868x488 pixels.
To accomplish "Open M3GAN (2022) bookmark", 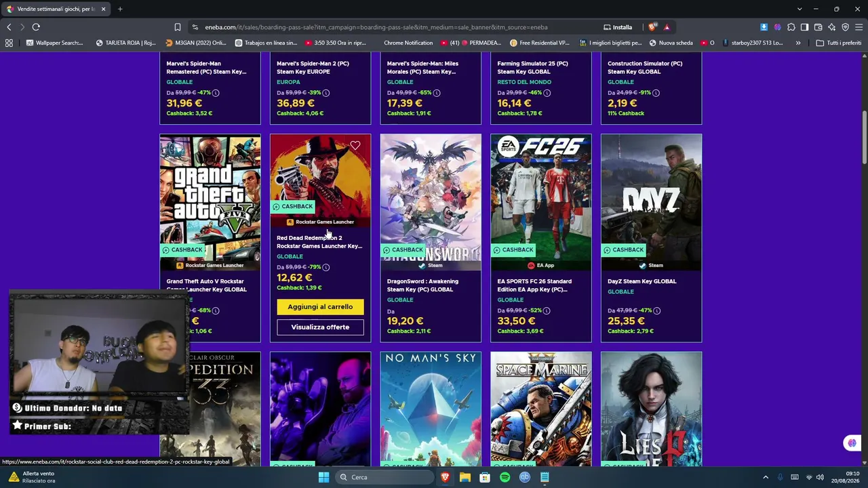I will 196,43.
